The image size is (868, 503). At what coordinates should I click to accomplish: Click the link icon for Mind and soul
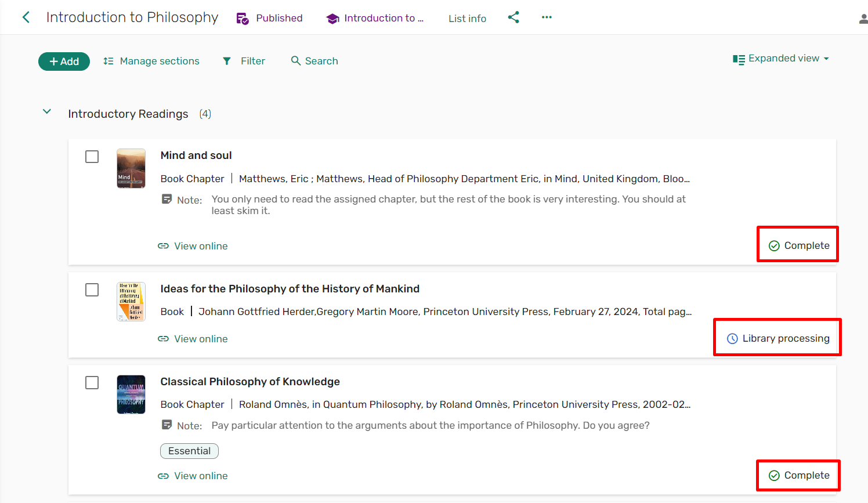point(164,246)
